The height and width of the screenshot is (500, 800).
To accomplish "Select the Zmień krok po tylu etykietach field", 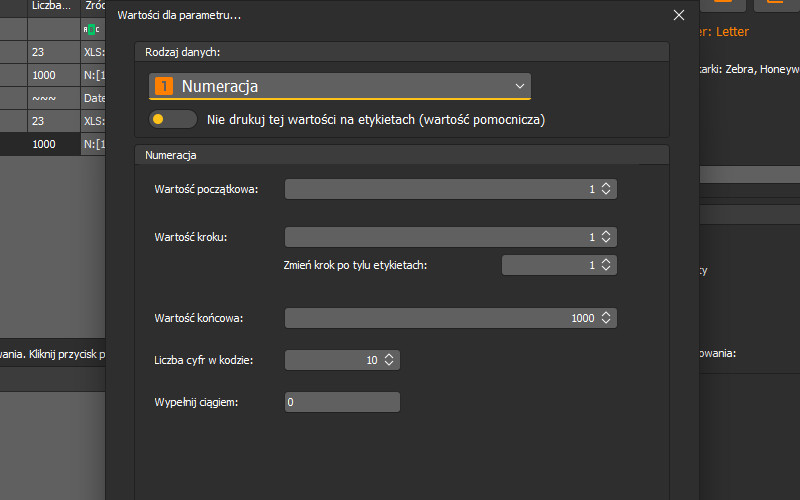I will (x=548, y=265).
